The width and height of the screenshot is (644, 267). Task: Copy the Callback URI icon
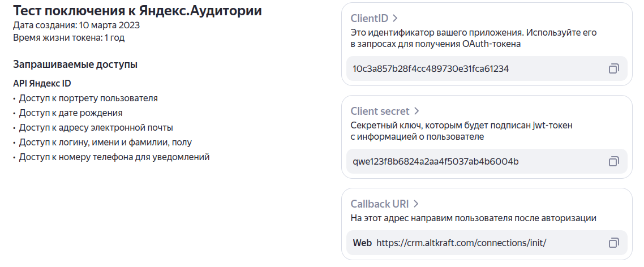coord(613,243)
